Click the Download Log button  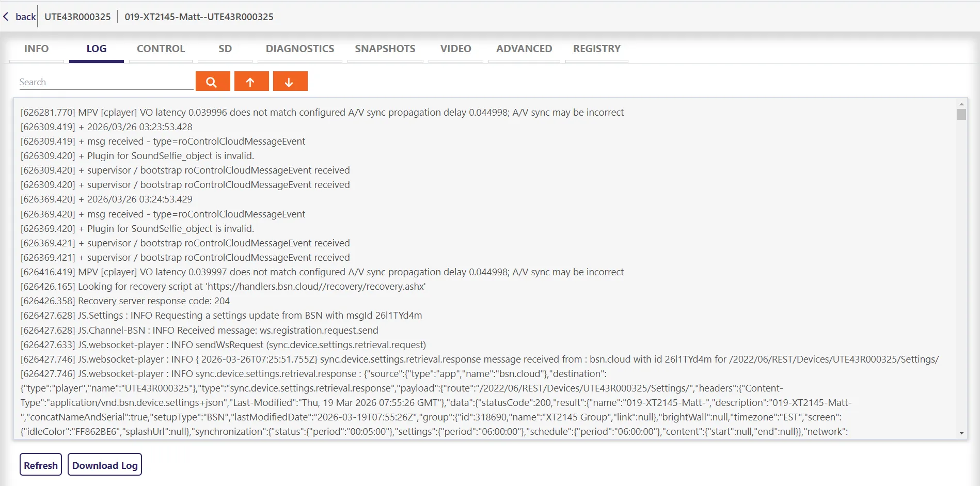point(105,464)
